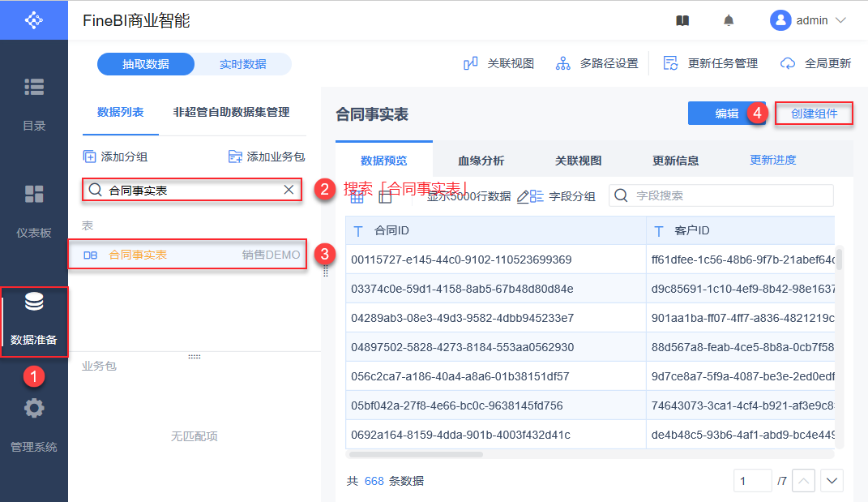Select cell 03374c0e-59d1-4158-8ab5-67b48d80d84e

[495, 289]
